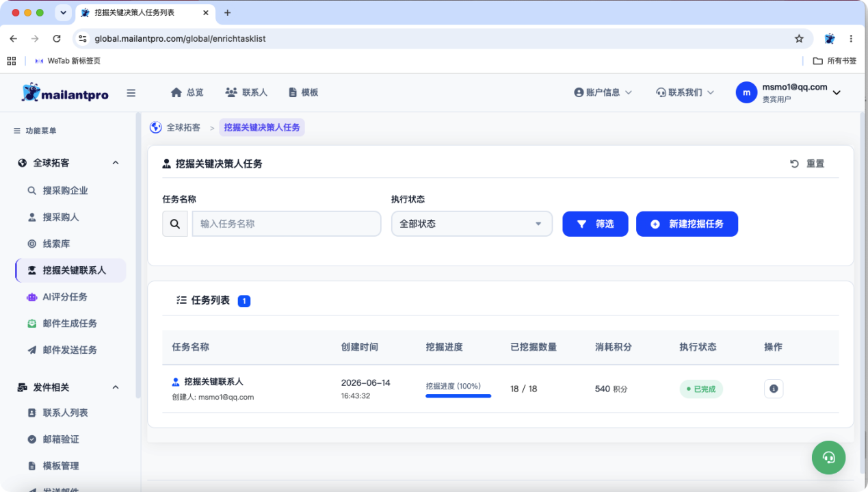Click the task name 挖掘关键联系人 in table
This screenshot has height=492, width=868.
pos(214,381)
